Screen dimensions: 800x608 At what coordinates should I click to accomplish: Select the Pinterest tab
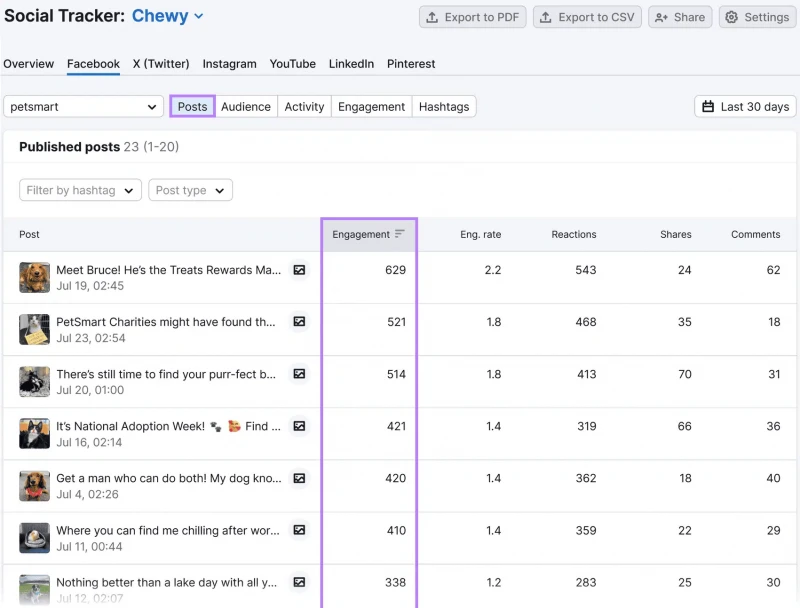[411, 64]
